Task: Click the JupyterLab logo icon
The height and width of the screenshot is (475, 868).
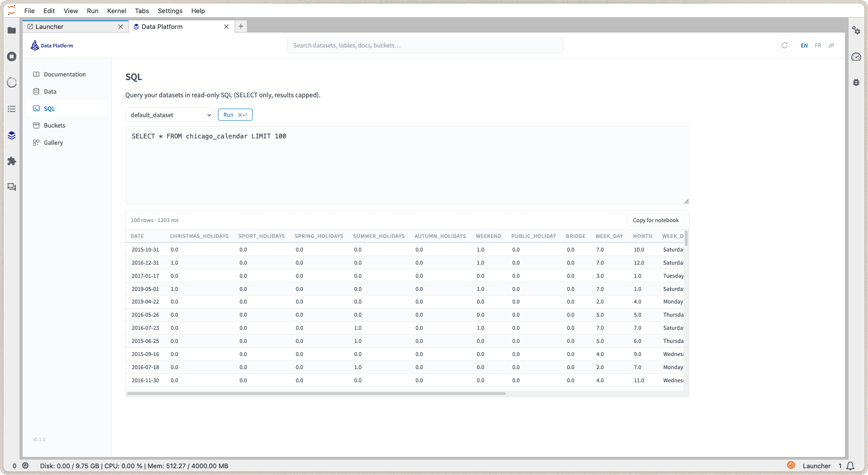Action: coord(12,10)
